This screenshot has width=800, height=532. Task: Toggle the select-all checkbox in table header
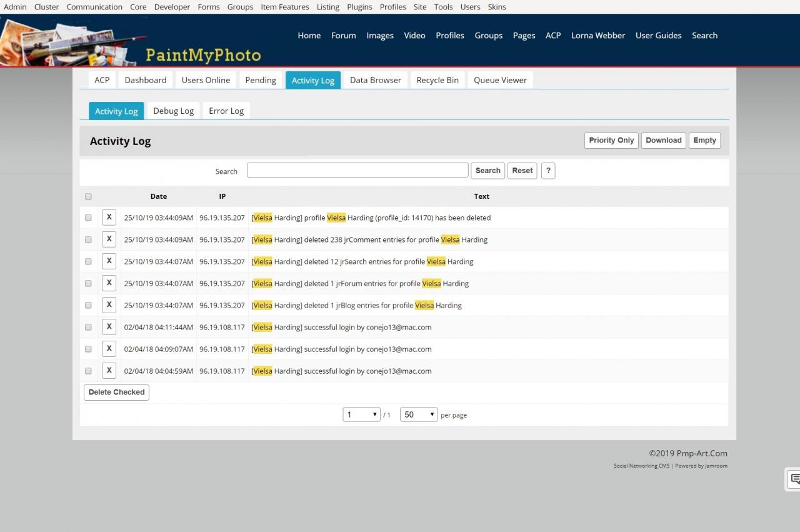[88, 196]
